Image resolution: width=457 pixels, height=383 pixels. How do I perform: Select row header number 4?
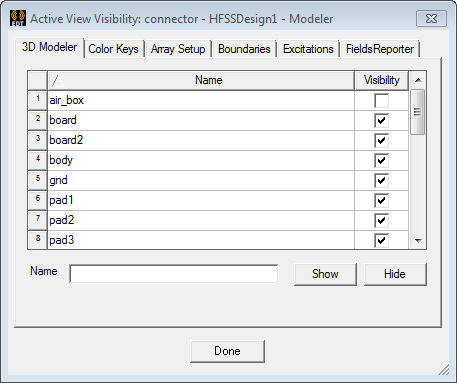click(38, 160)
